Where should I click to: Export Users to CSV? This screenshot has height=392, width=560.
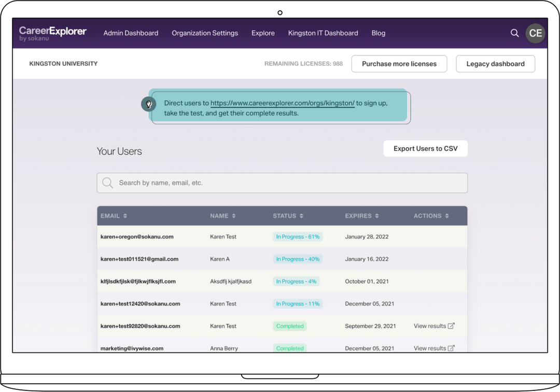(425, 148)
